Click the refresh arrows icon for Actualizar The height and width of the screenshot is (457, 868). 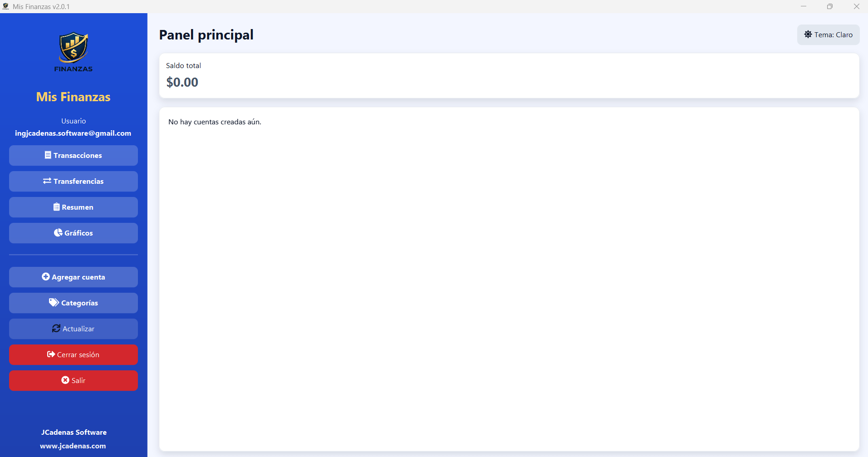(56, 329)
